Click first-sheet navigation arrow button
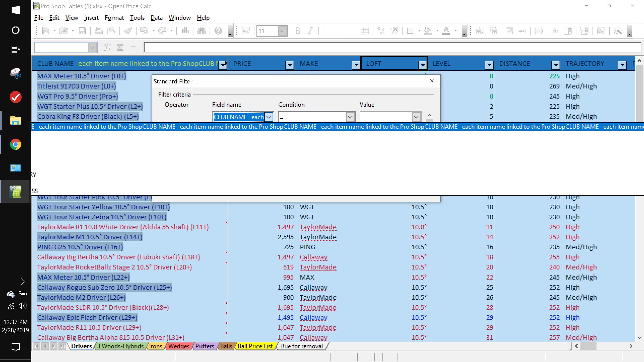The width and height of the screenshot is (644, 362). click(37, 346)
